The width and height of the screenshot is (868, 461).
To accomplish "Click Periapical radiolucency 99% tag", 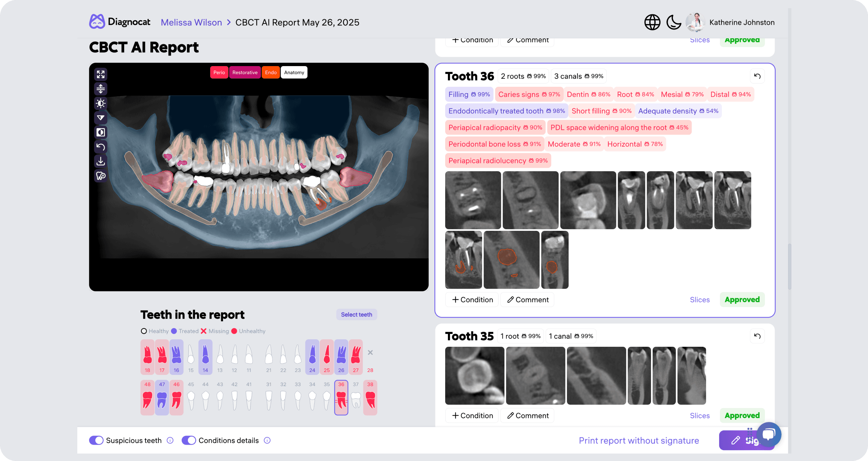I will click(x=498, y=161).
